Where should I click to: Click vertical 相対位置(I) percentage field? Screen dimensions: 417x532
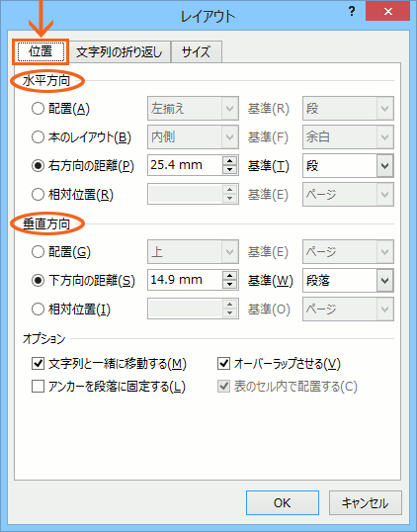(x=185, y=310)
